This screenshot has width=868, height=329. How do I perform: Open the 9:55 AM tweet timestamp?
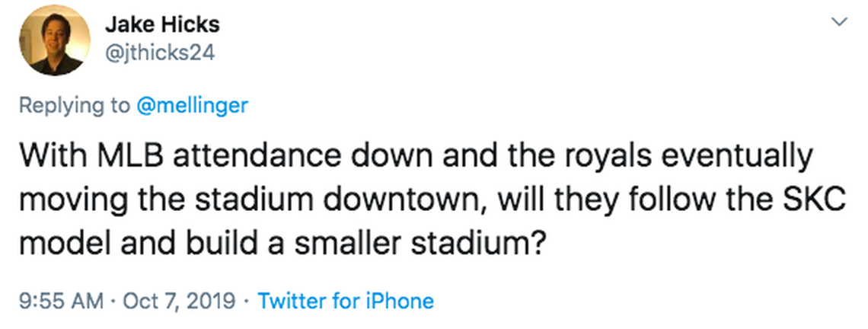pos(60,301)
